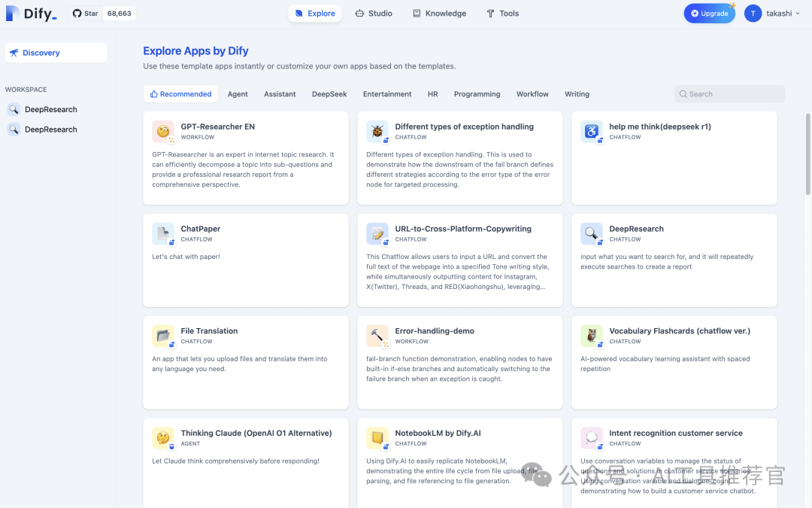812x508 pixels.
Task: Click the Explore compass icon
Action: click(x=298, y=14)
